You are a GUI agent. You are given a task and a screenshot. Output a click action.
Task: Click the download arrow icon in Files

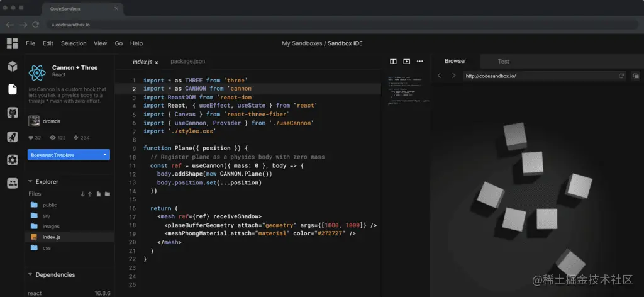click(82, 194)
